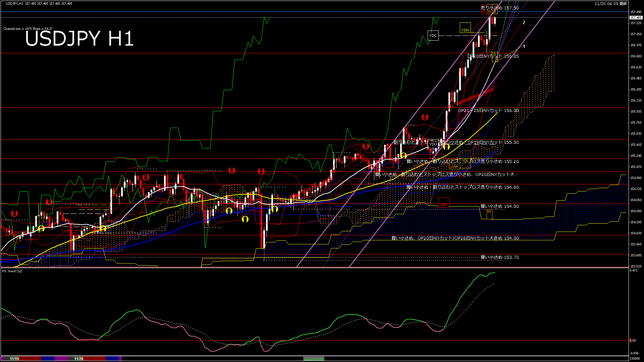Click the USDJPY,H1 chart title text
This screenshot has height=362, width=644.
(14, 3)
